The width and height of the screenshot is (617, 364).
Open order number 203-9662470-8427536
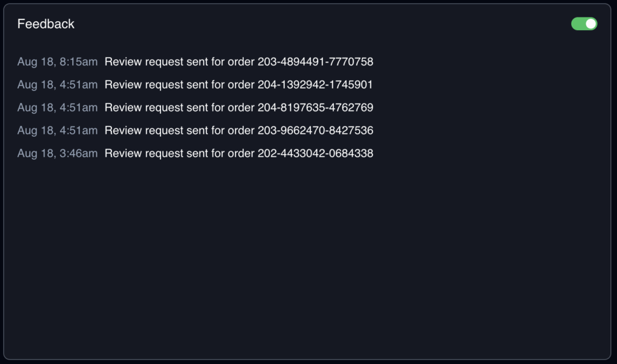[x=315, y=131]
